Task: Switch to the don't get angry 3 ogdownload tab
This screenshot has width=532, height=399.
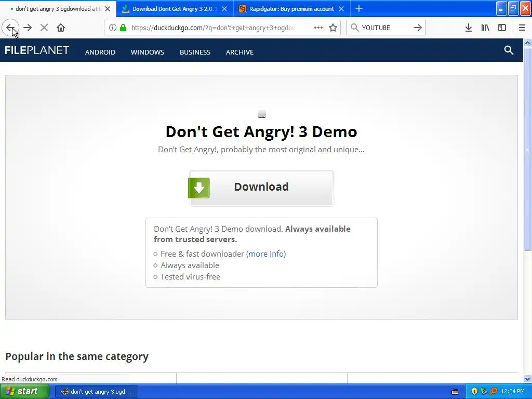Action: pos(58,9)
